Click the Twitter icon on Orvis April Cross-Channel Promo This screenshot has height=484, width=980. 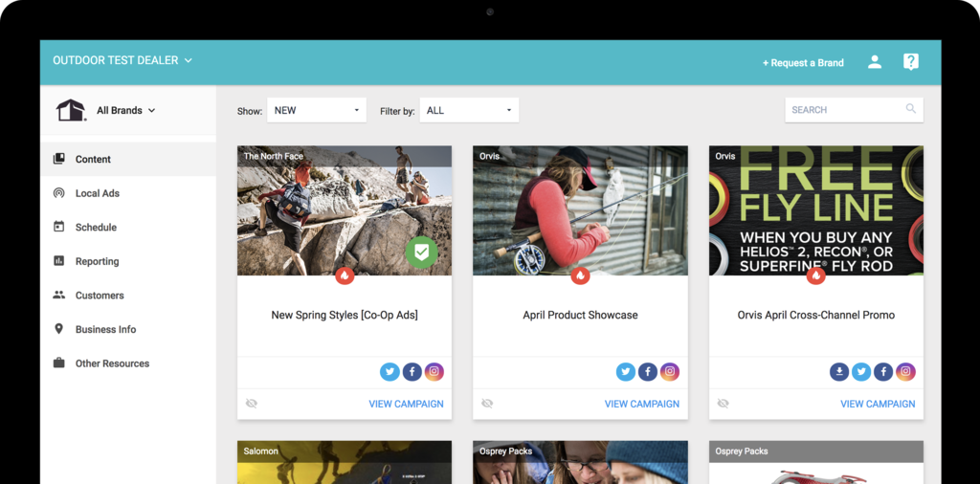click(x=861, y=372)
